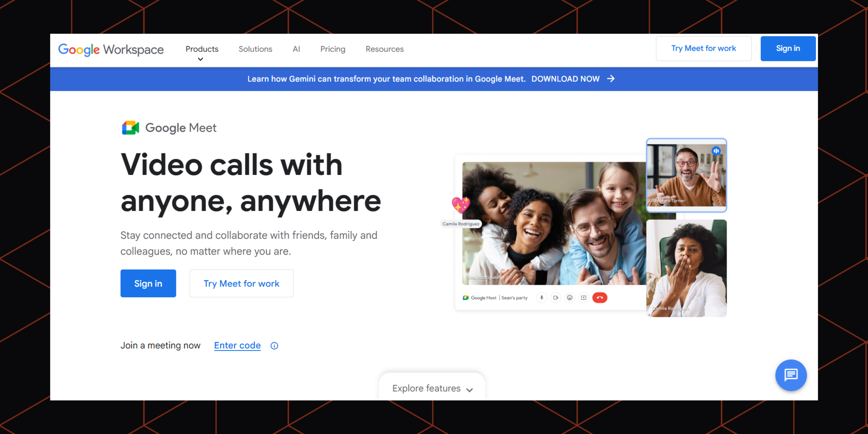This screenshot has width=868, height=434.
Task: Open the Pricing menu item
Action: point(333,49)
